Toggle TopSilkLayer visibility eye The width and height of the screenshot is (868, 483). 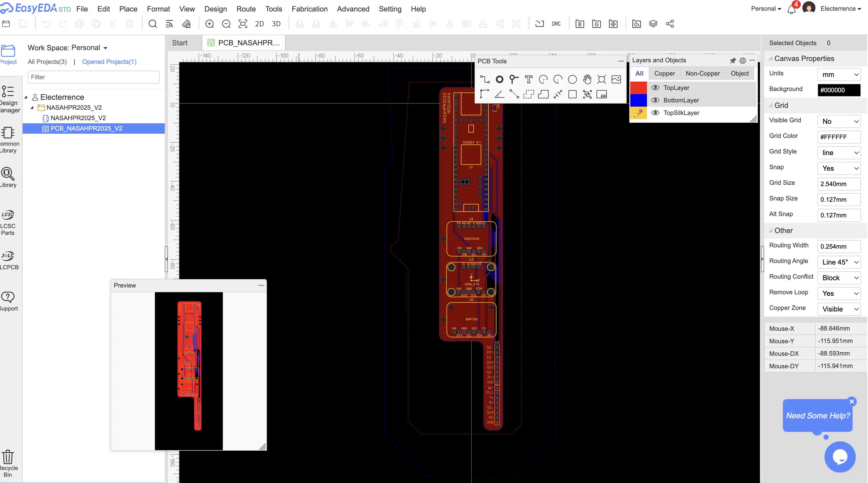click(x=655, y=113)
